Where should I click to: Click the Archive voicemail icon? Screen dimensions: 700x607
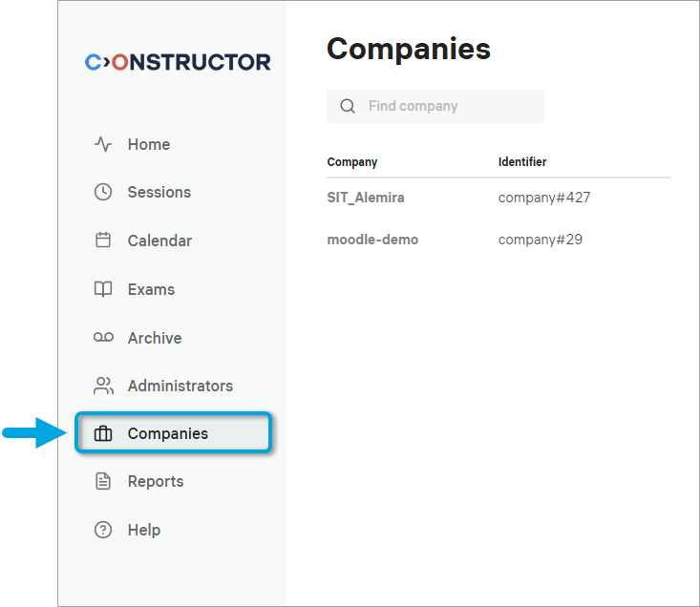click(x=103, y=338)
